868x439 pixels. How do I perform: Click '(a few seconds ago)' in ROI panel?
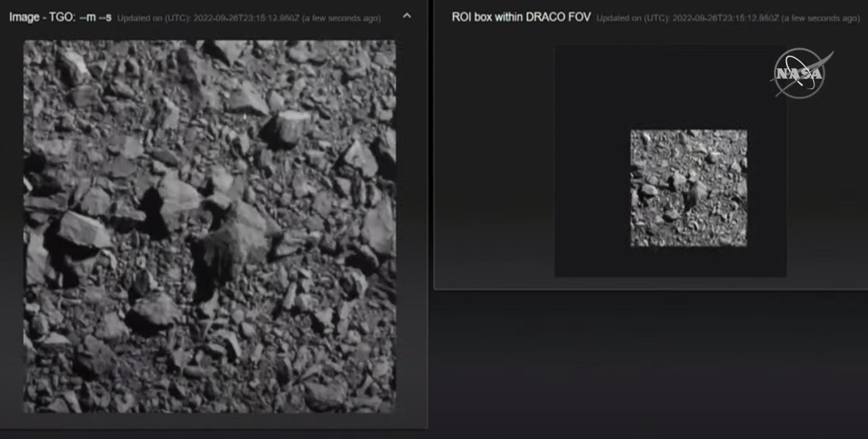(820, 18)
